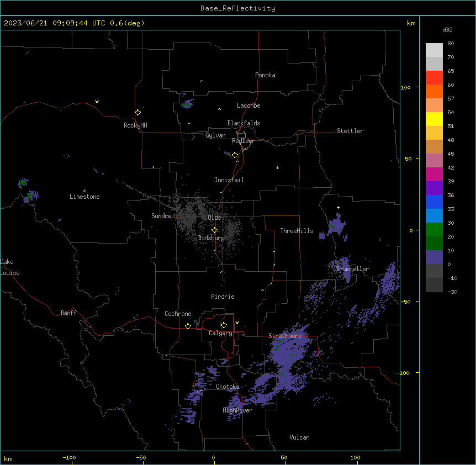The width and height of the screenshot is (476, 465).
Task: Click the Vulcan city label
Action: tap(299, 437)
